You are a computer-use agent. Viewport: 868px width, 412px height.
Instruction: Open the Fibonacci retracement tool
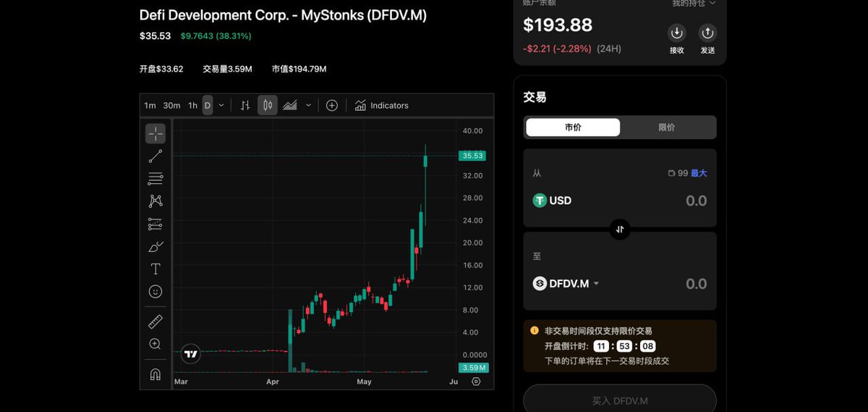click(x=156, y=179)
